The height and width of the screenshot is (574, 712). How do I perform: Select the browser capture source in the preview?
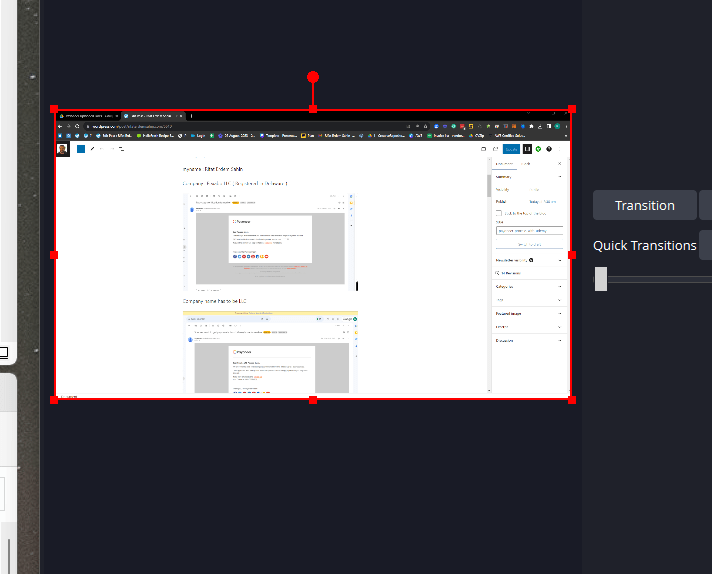tap(313, 255)
